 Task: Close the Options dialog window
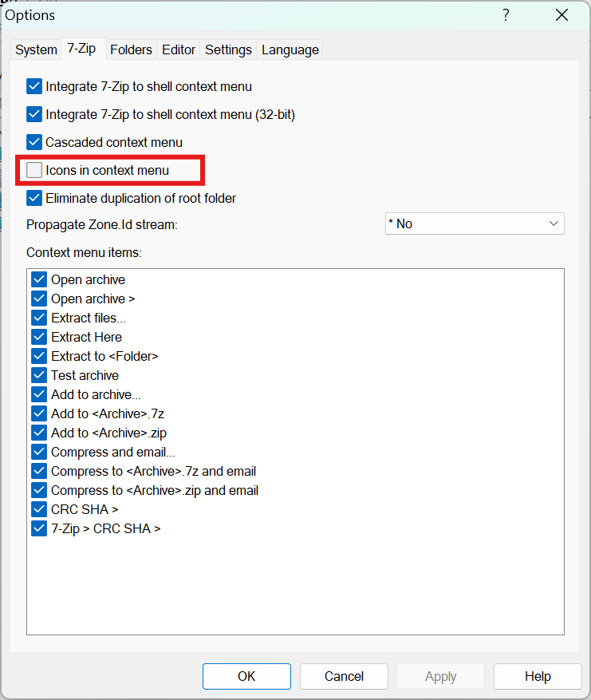(x=562, y=15)
